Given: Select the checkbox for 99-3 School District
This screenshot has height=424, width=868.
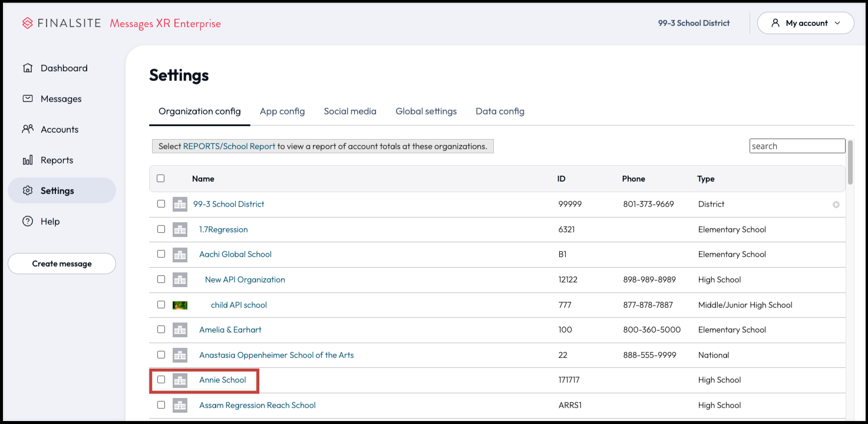Looking at the screenshot, I should click(161, 204).
